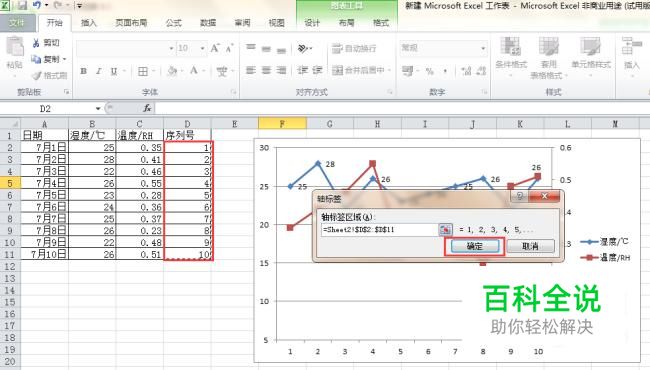Click the Increase Decimal icon

pyautogui.click(x=466, y=71)
